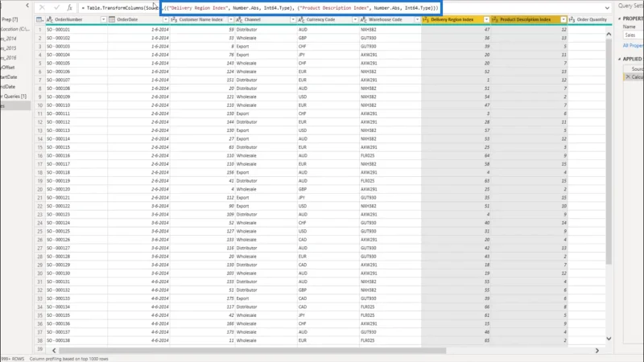
Task: Click cell SO - 000110
Action: point(58,105)
